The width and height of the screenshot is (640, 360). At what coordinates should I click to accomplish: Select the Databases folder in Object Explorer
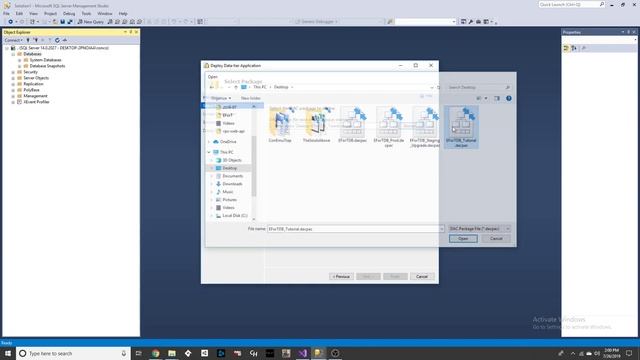pos(32,54)
